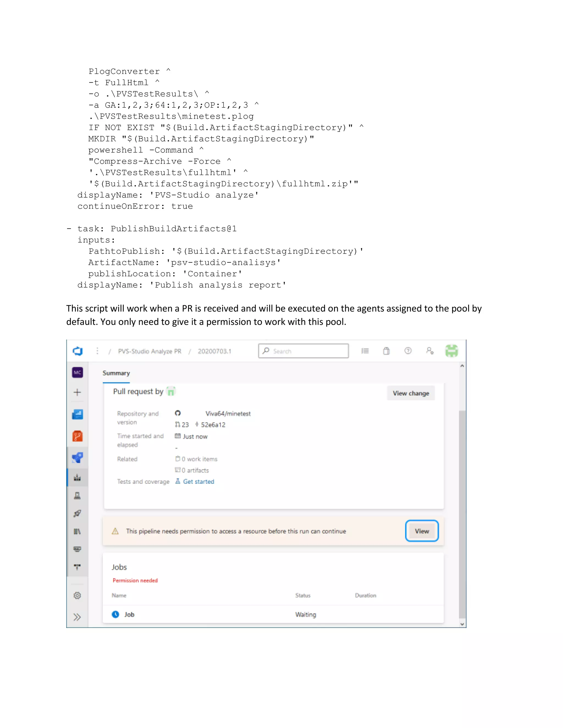Click the Permission needed label

[x=135, y=580]
